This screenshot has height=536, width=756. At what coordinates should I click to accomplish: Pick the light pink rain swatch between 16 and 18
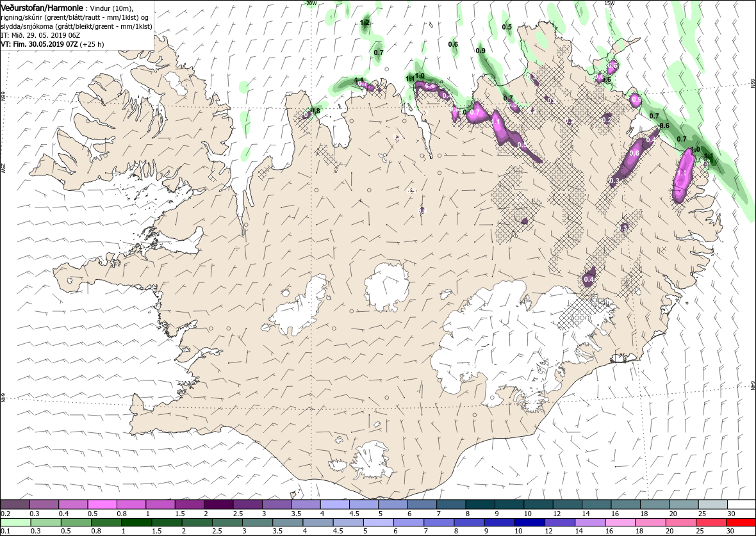[620, 523]
